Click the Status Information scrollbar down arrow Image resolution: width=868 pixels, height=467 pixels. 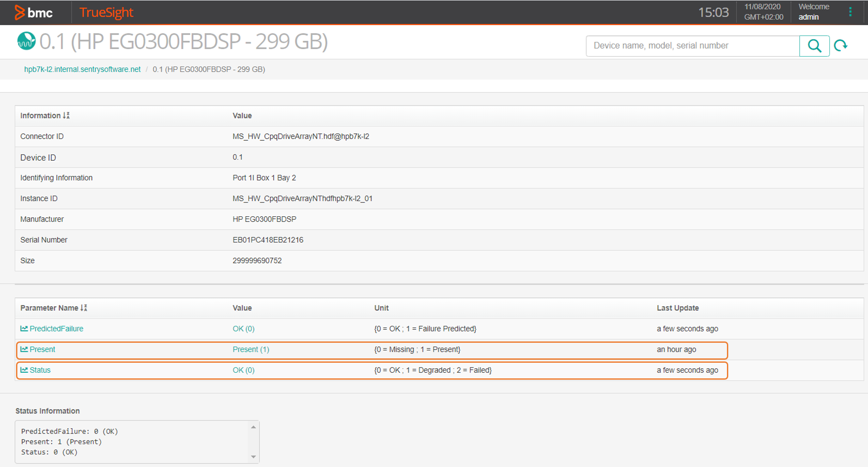tap(253, 457)
